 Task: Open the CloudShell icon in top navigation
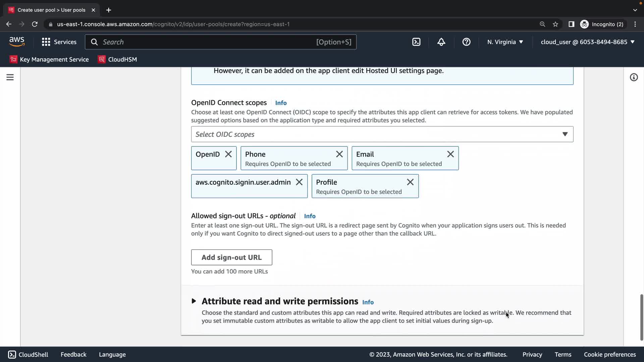coord(416,42)
